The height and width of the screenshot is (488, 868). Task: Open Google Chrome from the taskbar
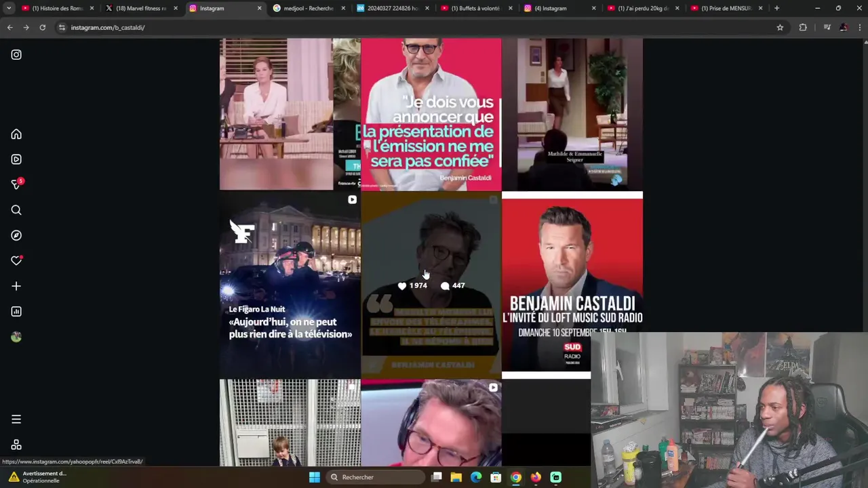tap(516, 477)
